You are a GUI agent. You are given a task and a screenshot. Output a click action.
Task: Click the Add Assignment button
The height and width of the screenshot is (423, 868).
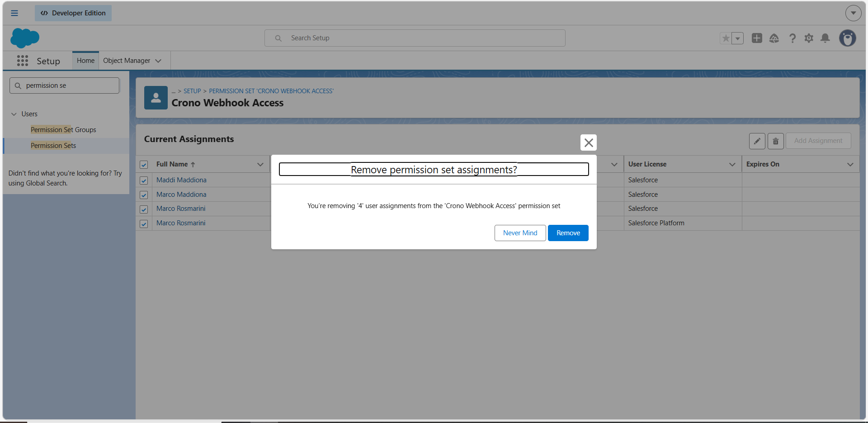818,141
